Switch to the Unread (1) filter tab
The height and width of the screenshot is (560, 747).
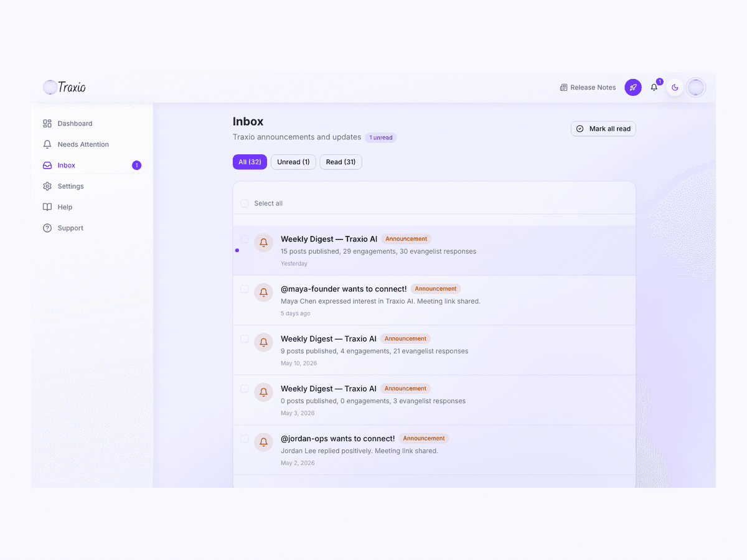(293, 162)
